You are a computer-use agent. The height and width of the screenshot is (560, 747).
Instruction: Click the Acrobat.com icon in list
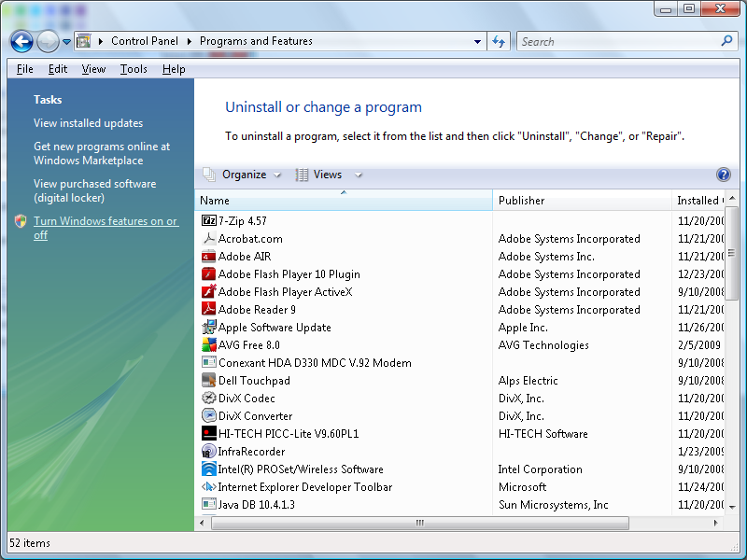tap(208, 238)
